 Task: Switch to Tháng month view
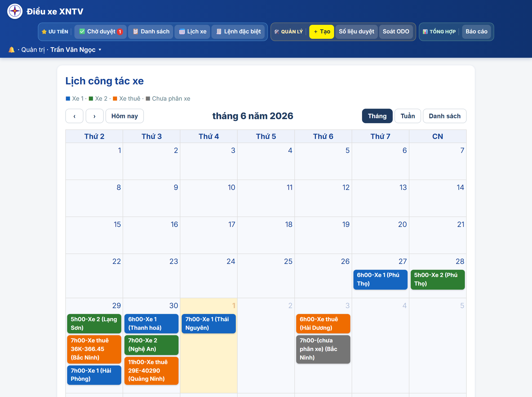coord(377,116)
